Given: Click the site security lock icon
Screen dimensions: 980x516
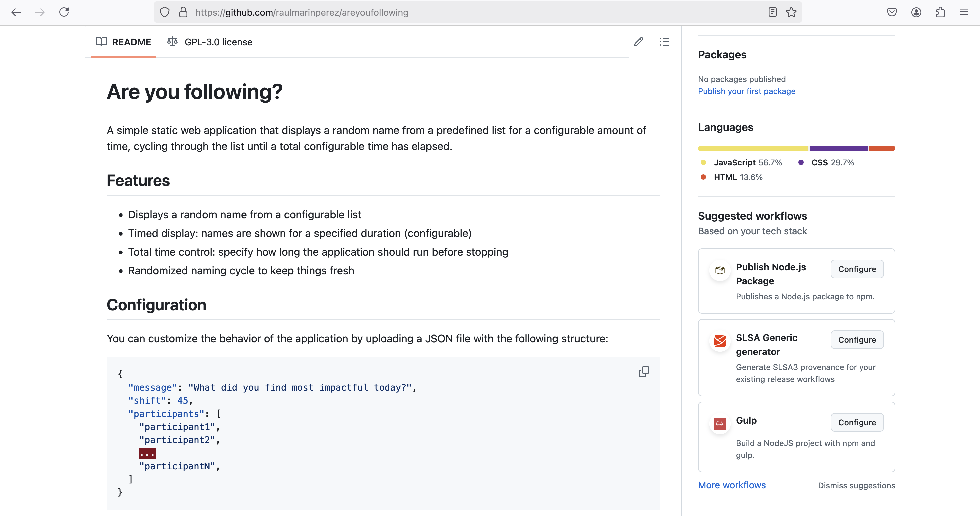Looking at the screenshot, I should coord(183,12).
